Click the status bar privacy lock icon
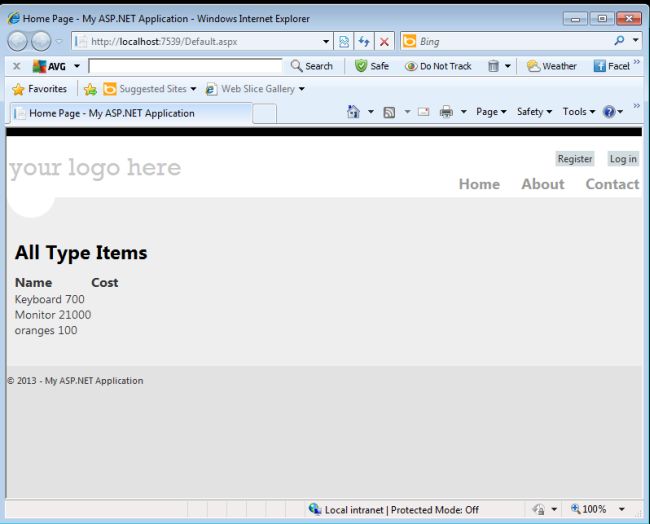This screenshot has height=524, width=650. [x=538, y=509]
